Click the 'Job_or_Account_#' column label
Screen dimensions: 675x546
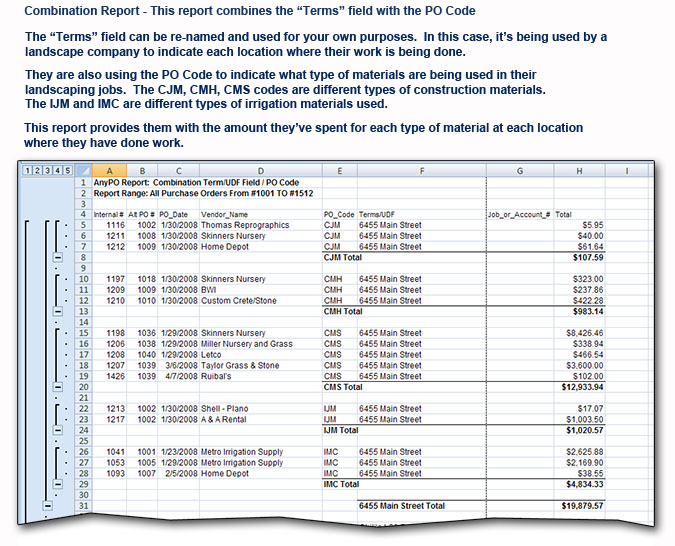519,214
